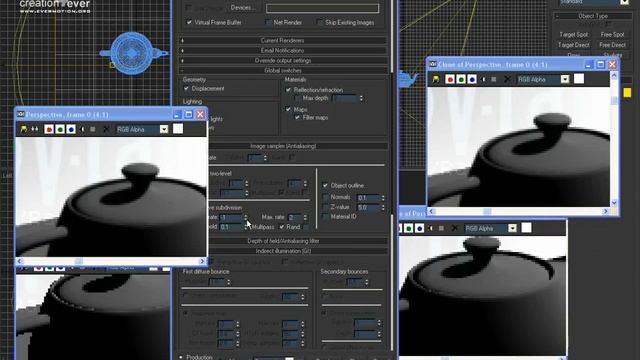
Task: Toggle Reflection/refraction checkbox
Action: tap(289, 89)
